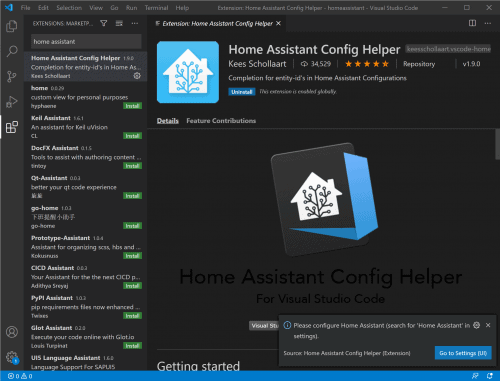Install the Glot Assistant extension
This screenshot has height=381, width=500.
pyautogui.click(x=133, y=346)
